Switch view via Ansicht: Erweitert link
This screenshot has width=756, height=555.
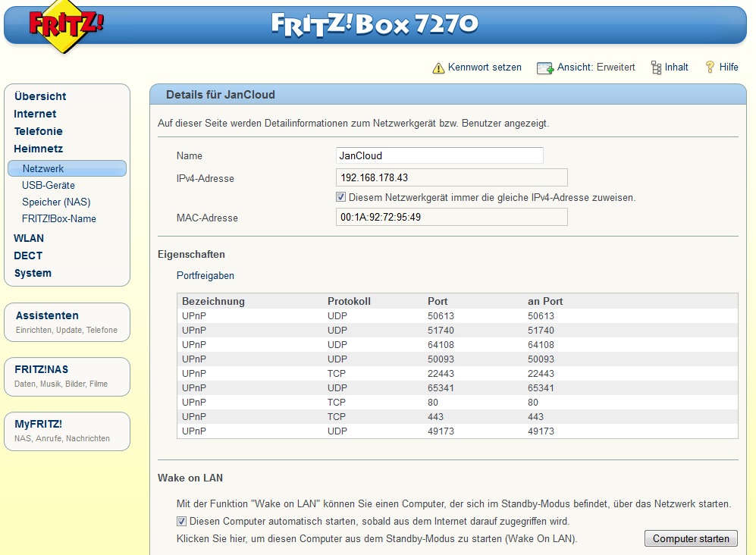click(596, 67)
